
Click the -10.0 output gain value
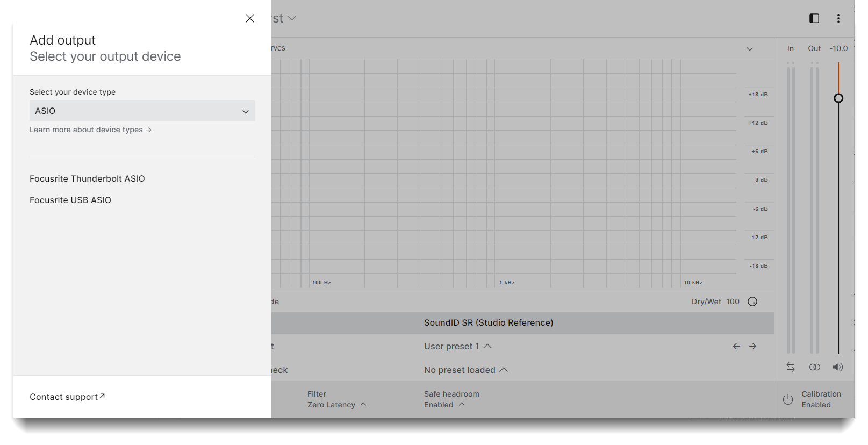click(838, 48)
